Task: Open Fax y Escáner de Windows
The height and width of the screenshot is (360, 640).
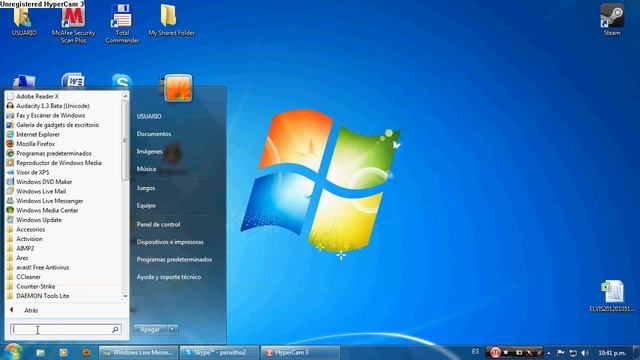Action: [50, 116]
